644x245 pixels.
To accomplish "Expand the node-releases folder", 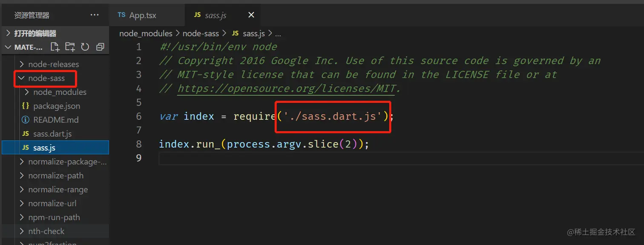I will pyautogui.click(x=53, y=64).
